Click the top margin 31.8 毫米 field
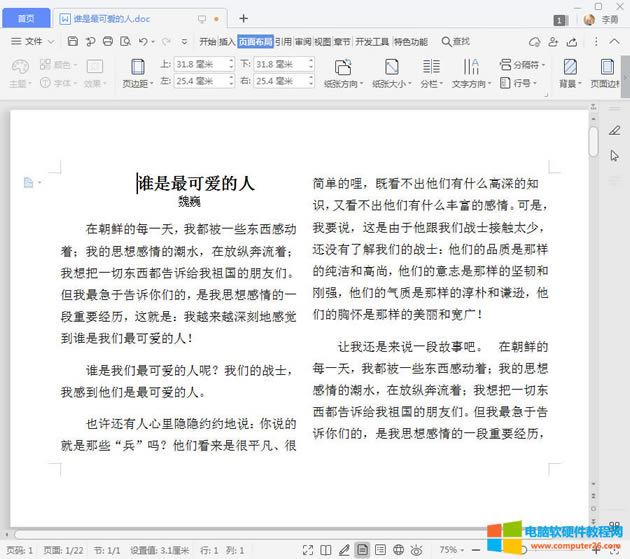Screen dimensions: 630x559 [x=202, y=64]
